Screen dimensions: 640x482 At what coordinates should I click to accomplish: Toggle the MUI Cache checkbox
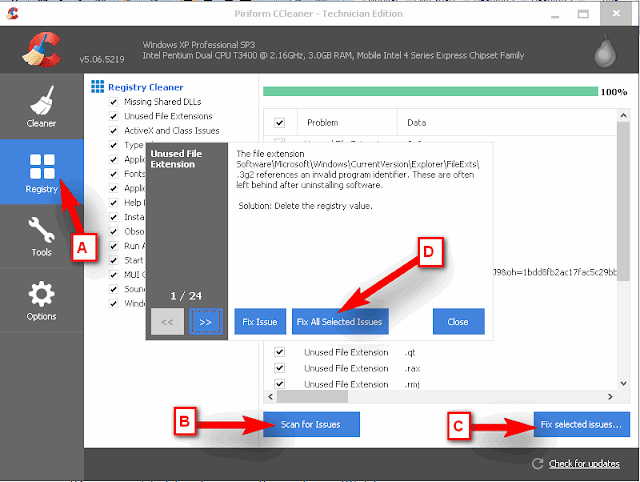click(113, 275)
